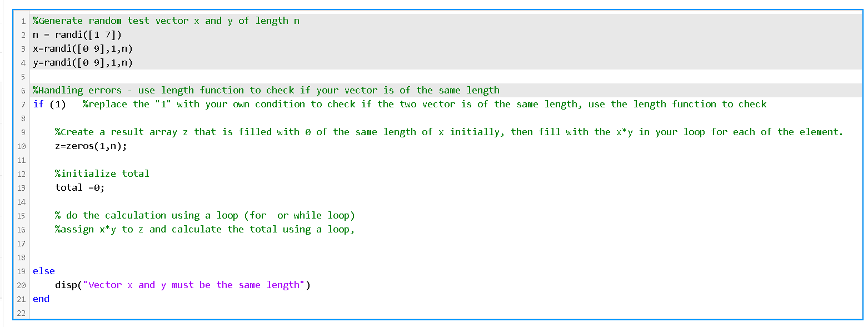Select the if keyword on line 7

(x=37, y=104)
